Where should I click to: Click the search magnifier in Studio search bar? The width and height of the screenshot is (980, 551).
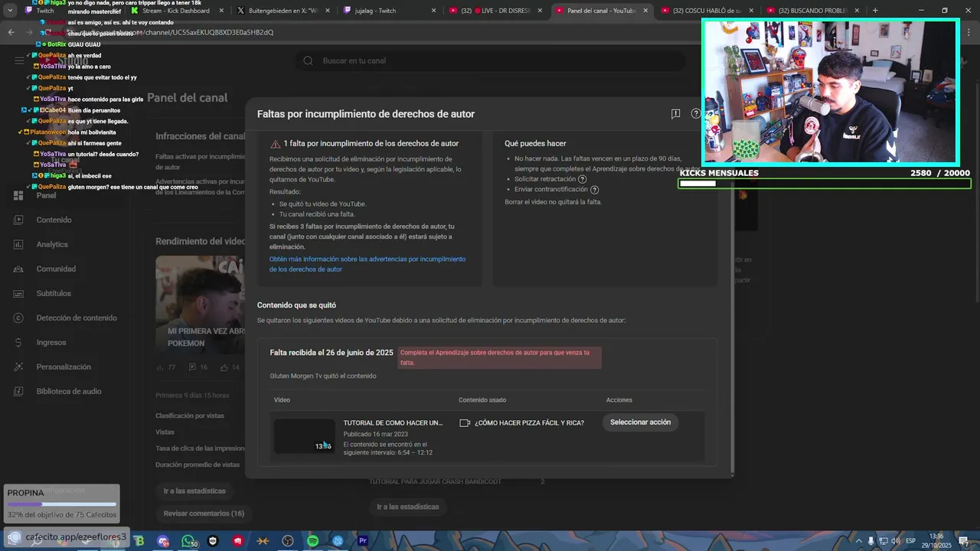(308, 60)
